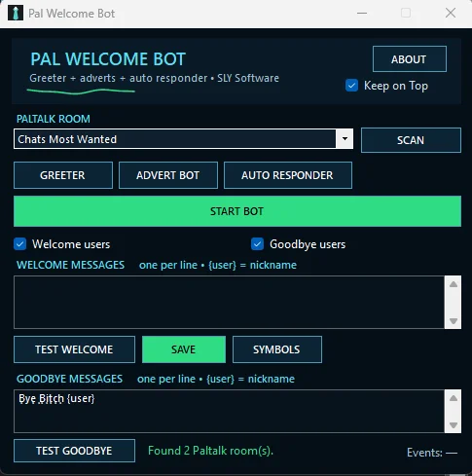Minimize the Pal Welcome Bot window
This screenshot has height=476, width=472.
[x=362, y=14]
